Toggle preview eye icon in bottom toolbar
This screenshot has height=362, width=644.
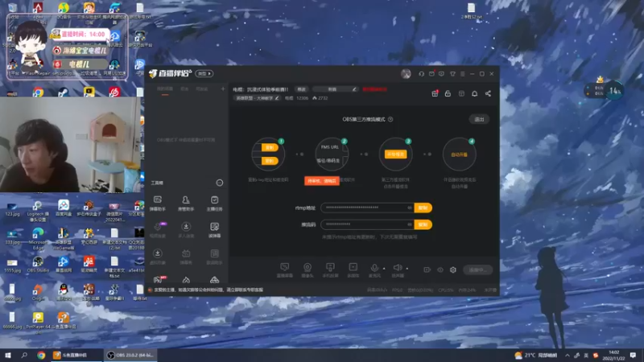[440, 269]
